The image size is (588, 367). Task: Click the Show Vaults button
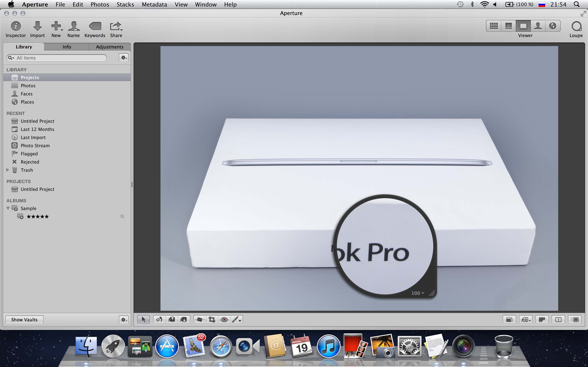click(x=24, y=319)
